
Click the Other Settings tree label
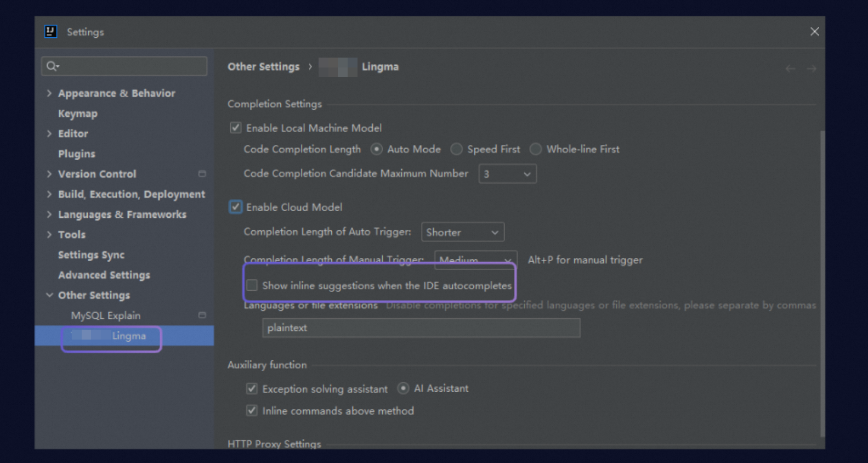tap(94, 295)
